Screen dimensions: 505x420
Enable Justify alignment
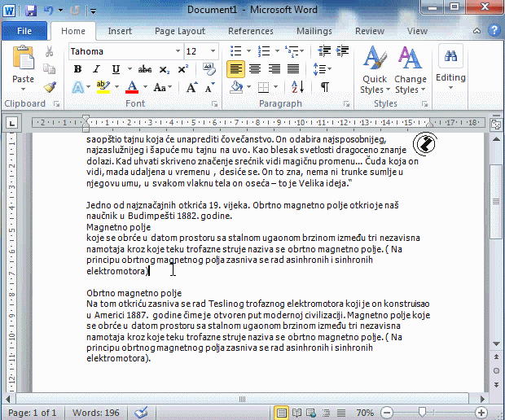[x=292, y=69]
